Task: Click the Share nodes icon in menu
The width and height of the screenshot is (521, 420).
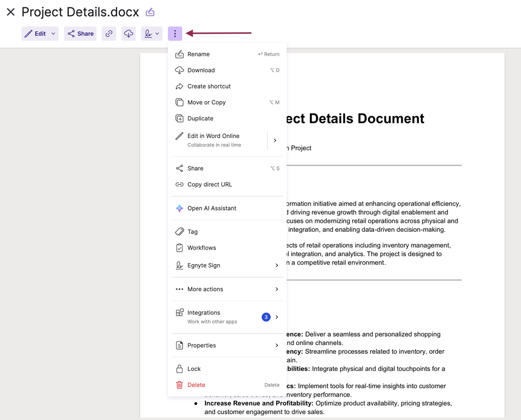Action: click(x=179, y=168)
